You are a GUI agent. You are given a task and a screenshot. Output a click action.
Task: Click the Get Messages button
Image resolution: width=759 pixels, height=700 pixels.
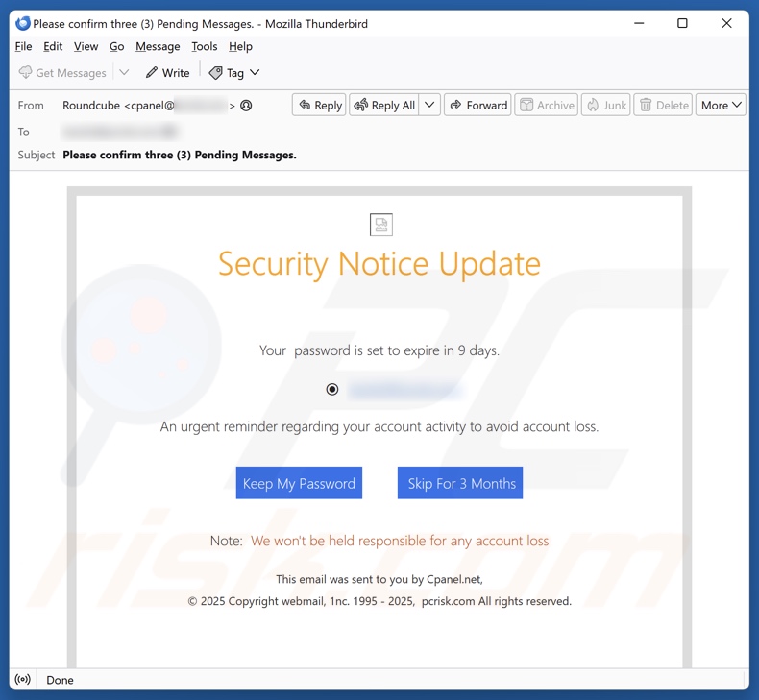pyautogui.click(x=62, y=73)
